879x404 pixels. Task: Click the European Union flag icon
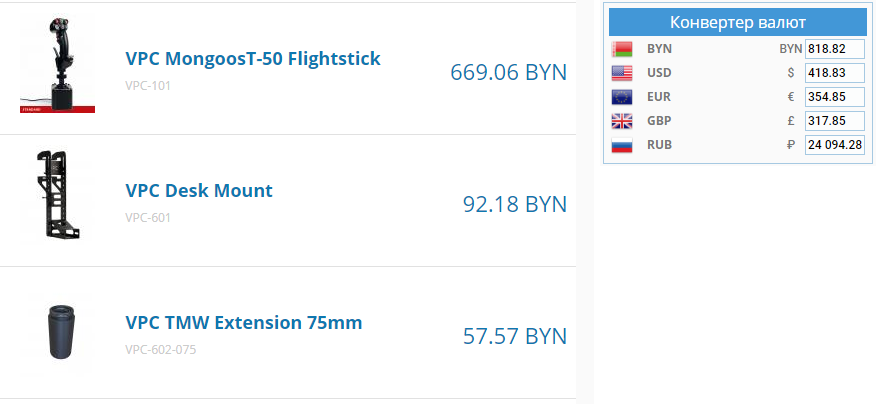pyautogui.click(x=622, y=97)
